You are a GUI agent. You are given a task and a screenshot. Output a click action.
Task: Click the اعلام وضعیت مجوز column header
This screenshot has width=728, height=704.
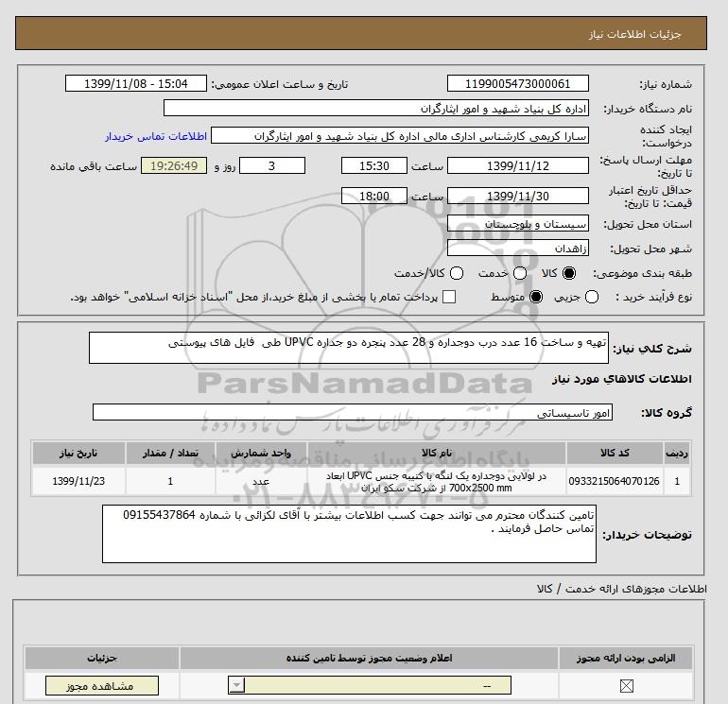click(x=369, y=658)
